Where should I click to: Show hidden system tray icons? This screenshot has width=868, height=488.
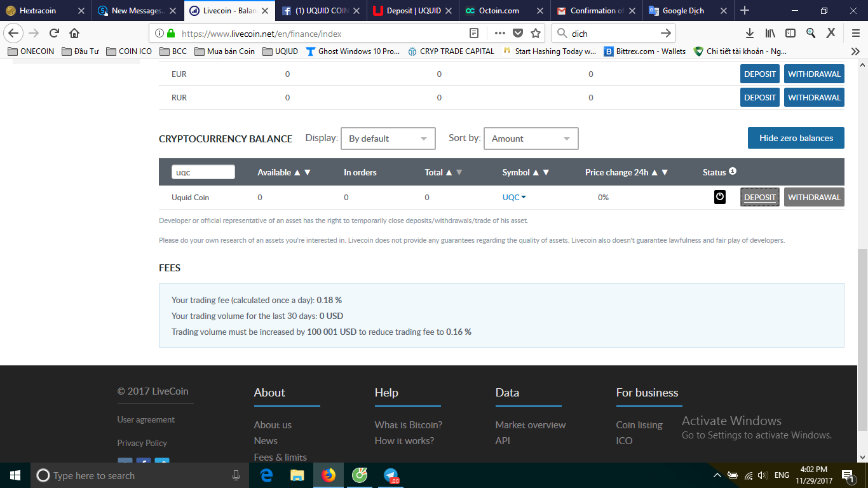[x=717, y=475]
